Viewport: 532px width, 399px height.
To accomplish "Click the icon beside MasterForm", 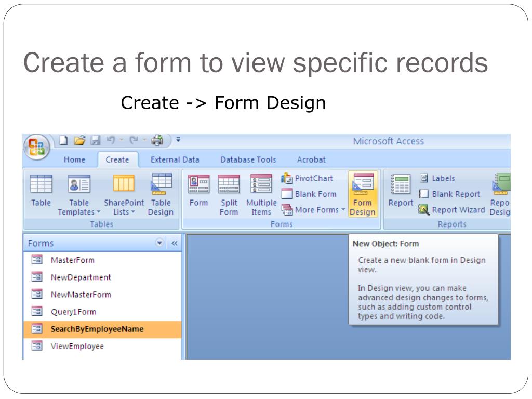I will tap(37, 260).
